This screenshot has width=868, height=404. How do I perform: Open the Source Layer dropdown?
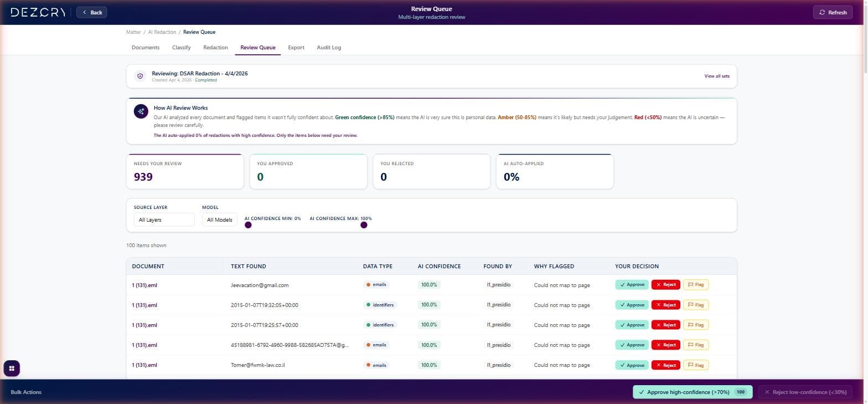164,220
